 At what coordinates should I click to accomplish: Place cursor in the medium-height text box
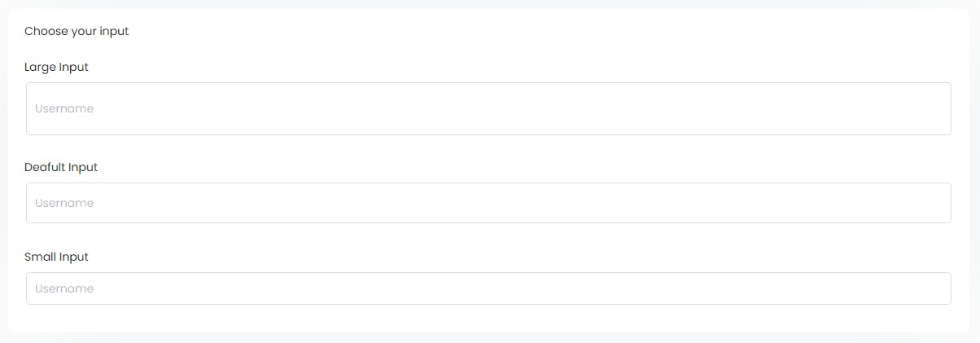click(x=489, y=203)
